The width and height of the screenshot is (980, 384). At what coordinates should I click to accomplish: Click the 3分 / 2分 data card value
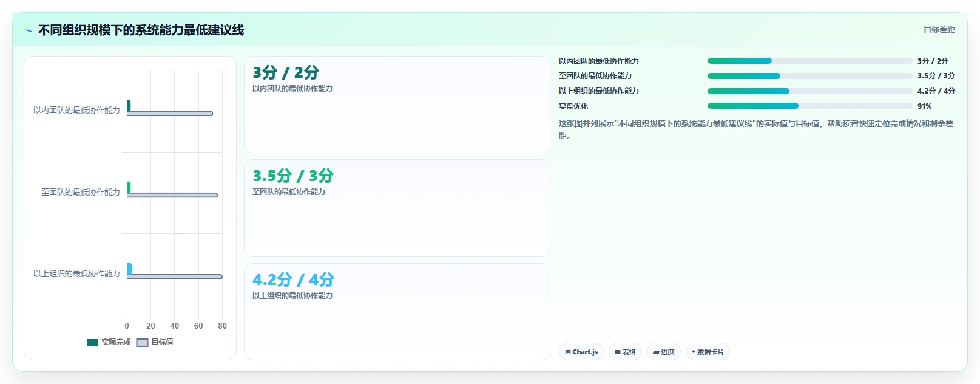click(x=286, y=73)
